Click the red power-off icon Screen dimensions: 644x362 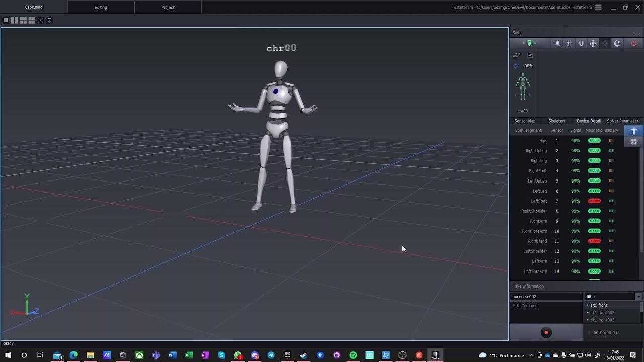[633, 43]
